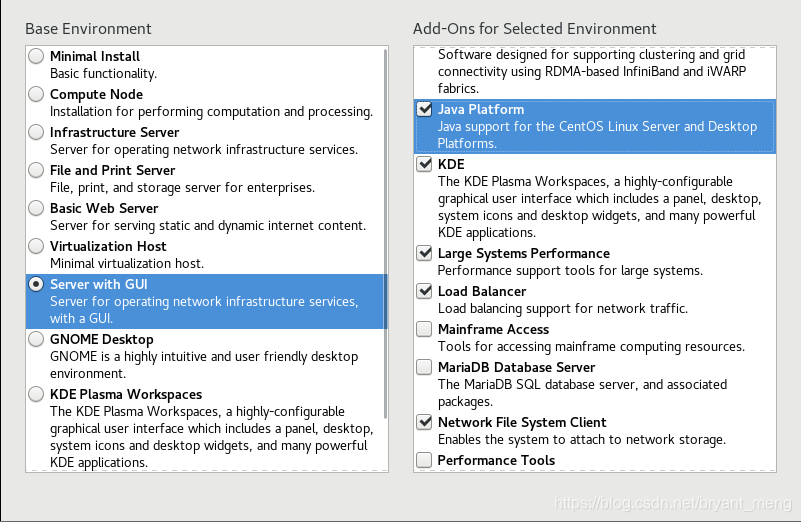Select File and Print Server radio button
The height and width of the screenshot is (522, 801).
[x=36, y=170]
